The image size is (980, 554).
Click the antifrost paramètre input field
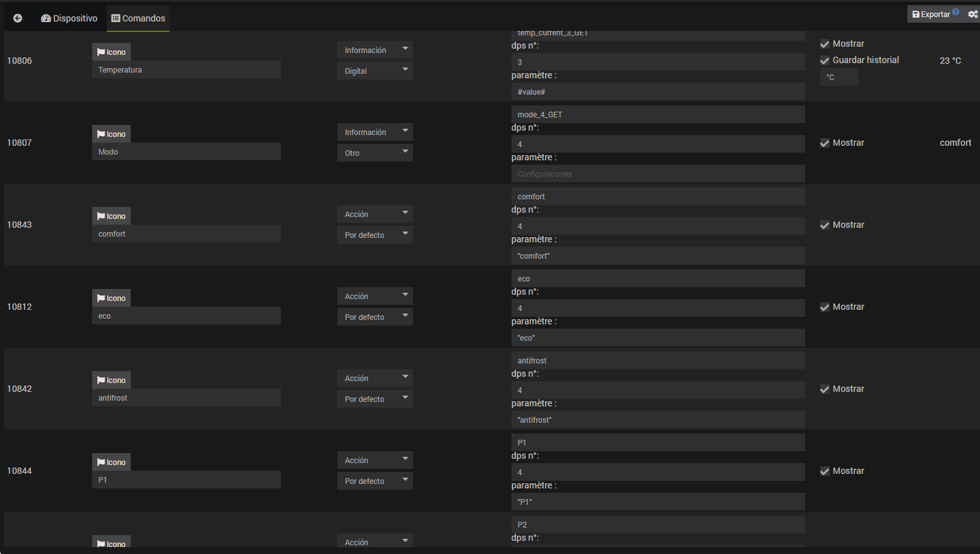pos(657,420)
